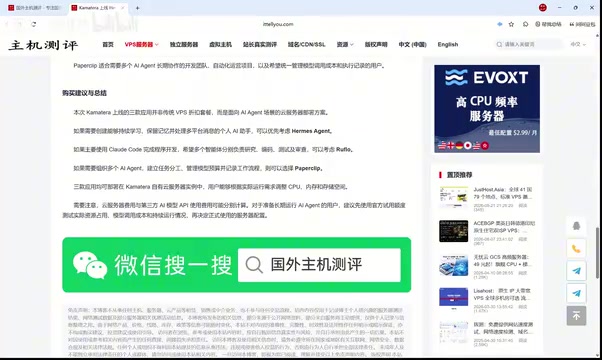
Task: Open the 站长真实测评 menu item
Action: point(260,45)
